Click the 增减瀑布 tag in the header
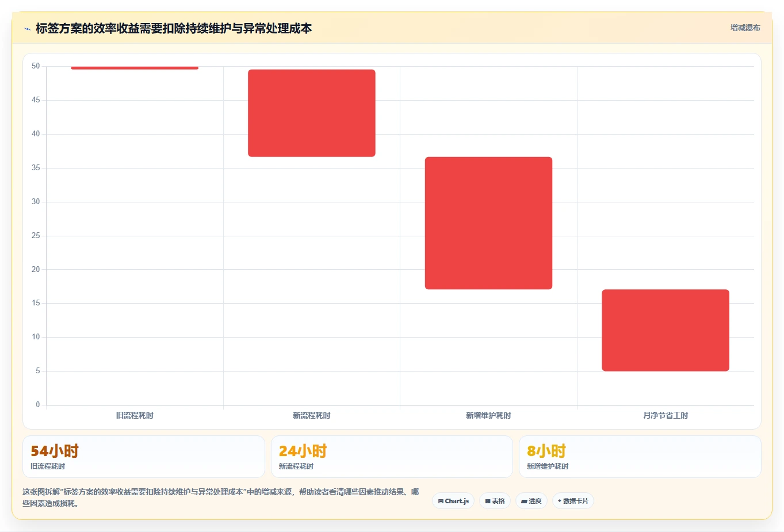The image size is (784, 532). pyautogui.click(x=745, y=28)
